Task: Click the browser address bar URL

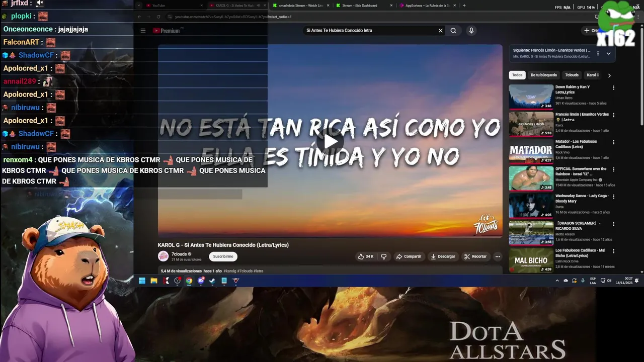Action: [233, 17]
